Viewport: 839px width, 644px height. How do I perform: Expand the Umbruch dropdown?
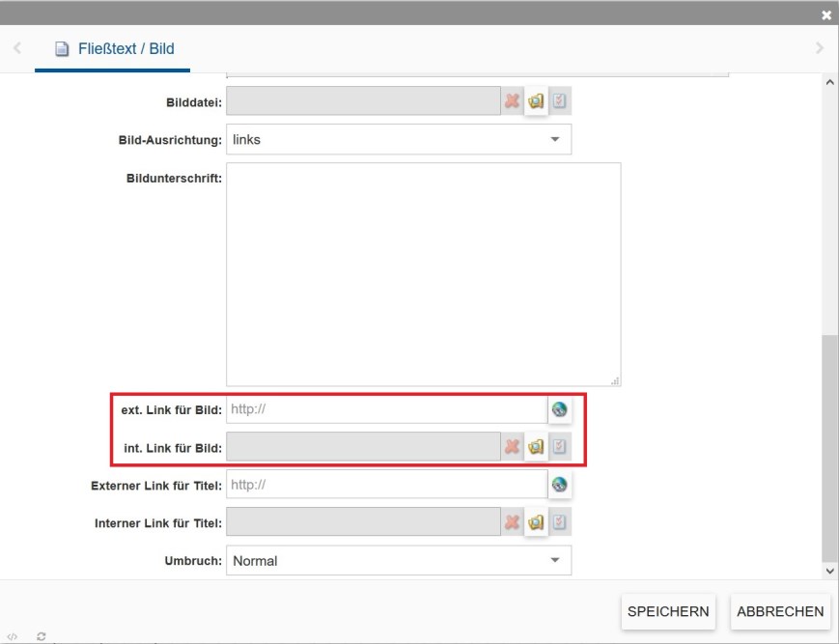pyautogui.click(x=399, y=561)
